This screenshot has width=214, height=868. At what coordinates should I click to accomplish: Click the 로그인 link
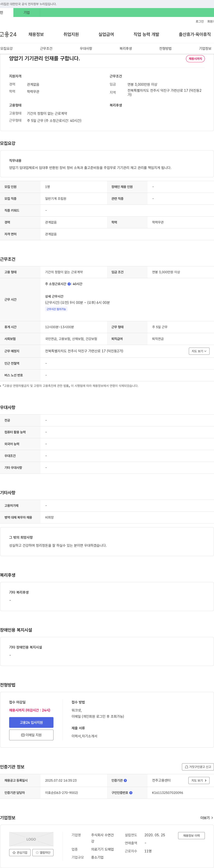(200, 21)
